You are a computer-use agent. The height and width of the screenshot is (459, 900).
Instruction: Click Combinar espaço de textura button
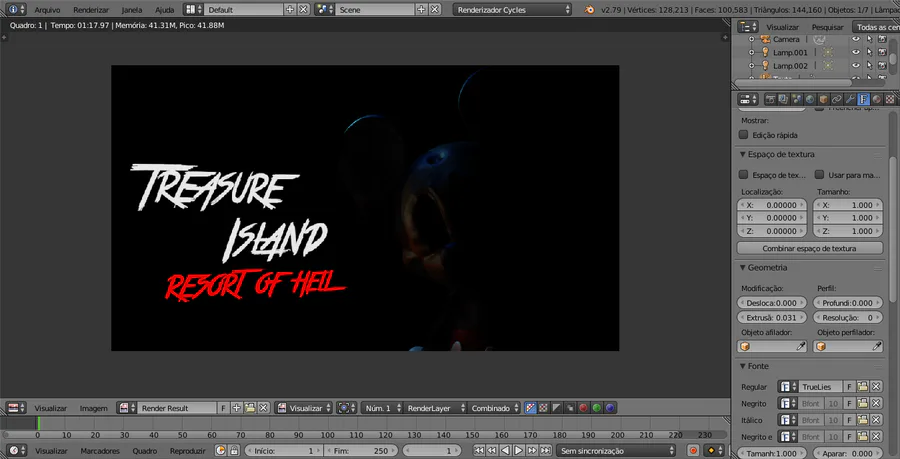809,248
